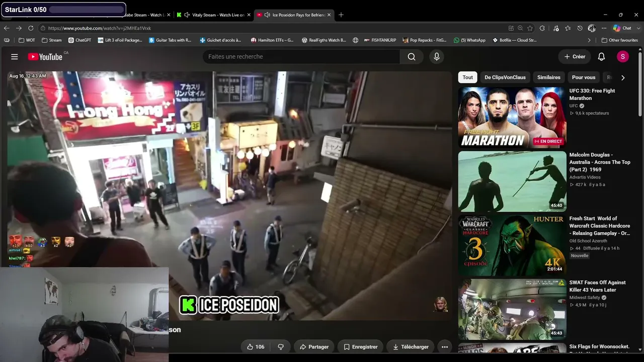Open the Hamilton ETFs bookmark
The width and height of the screenshot is (644, 362).
pos(272,40)
